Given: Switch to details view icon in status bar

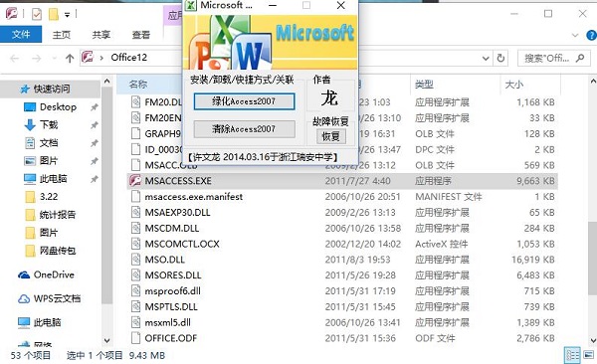Looking at the screenshot, I should (x=573, y=356).
